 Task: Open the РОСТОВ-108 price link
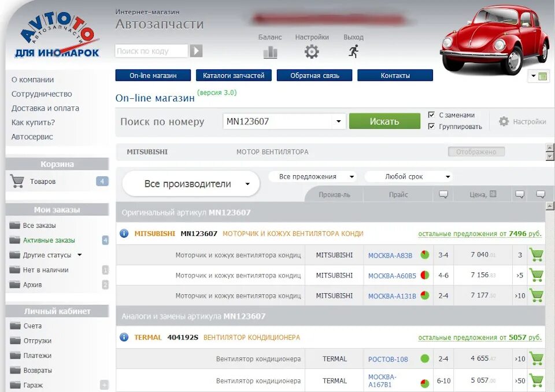click(388, 359)
